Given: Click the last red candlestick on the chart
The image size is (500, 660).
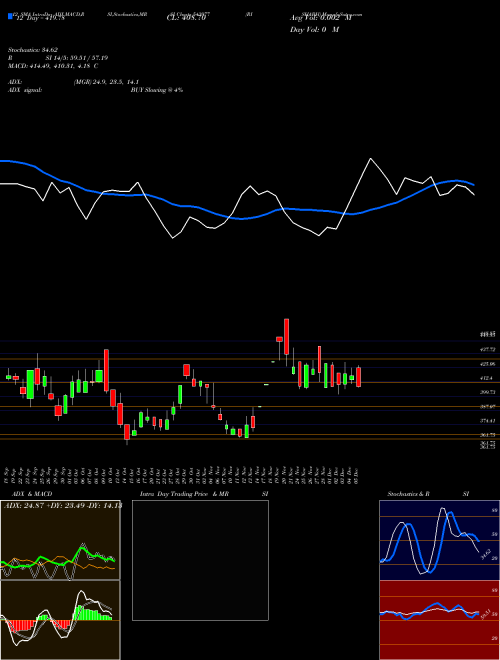Looking at the screenshot, I should (359, 377).
